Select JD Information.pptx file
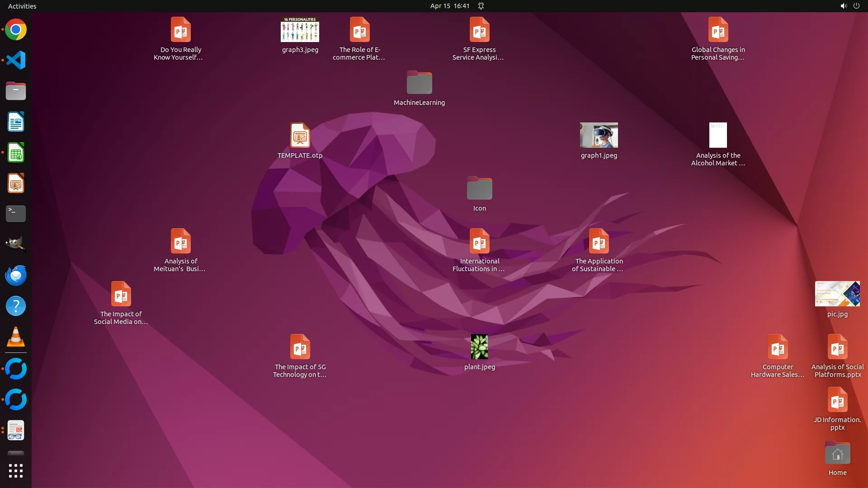 pyautogui.click(x=837, y=400)
